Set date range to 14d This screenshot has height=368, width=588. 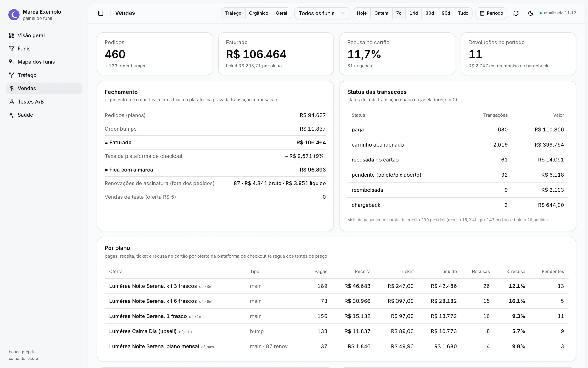pos(413,13)
